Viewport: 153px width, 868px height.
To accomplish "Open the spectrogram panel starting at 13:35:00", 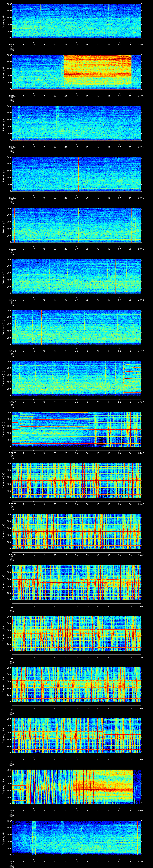I will 77,582.
